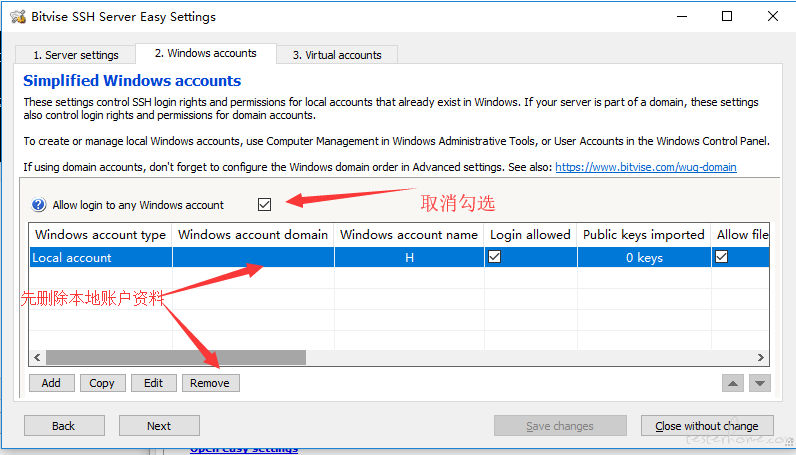Open the 3. Virtual accounts tab
The image size is (796, 455).
(337, 55)
